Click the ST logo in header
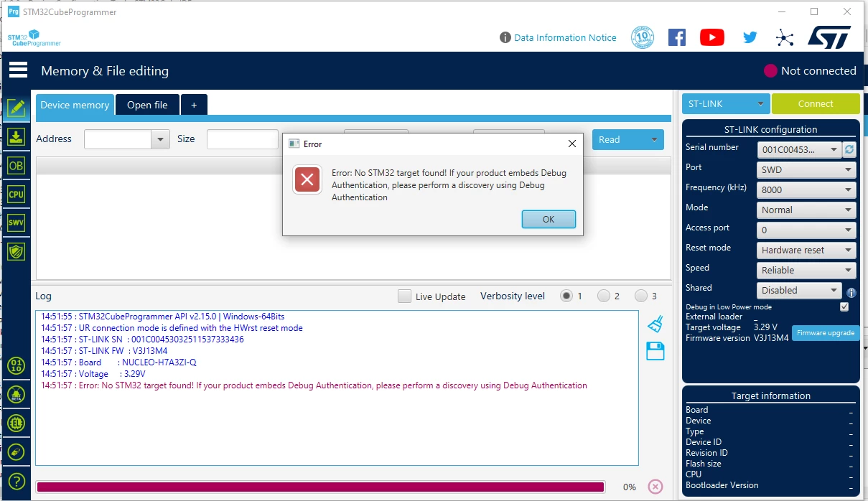The height and width of the screenshot is (501, 868). (x=829, y=37)
